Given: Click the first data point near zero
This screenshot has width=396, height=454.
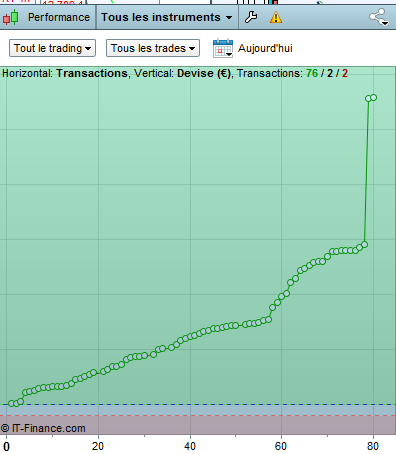Looking at the screenshot, I should point(11,404).
